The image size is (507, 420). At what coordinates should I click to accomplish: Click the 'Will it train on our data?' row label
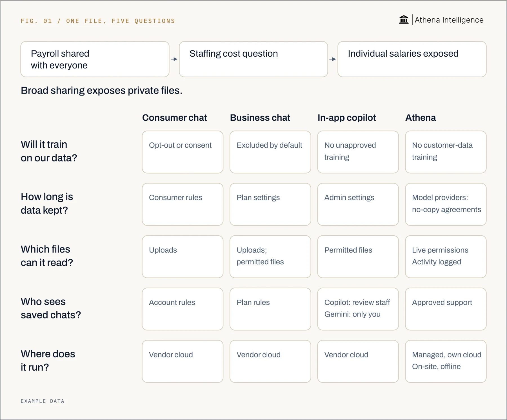(49, 151)
